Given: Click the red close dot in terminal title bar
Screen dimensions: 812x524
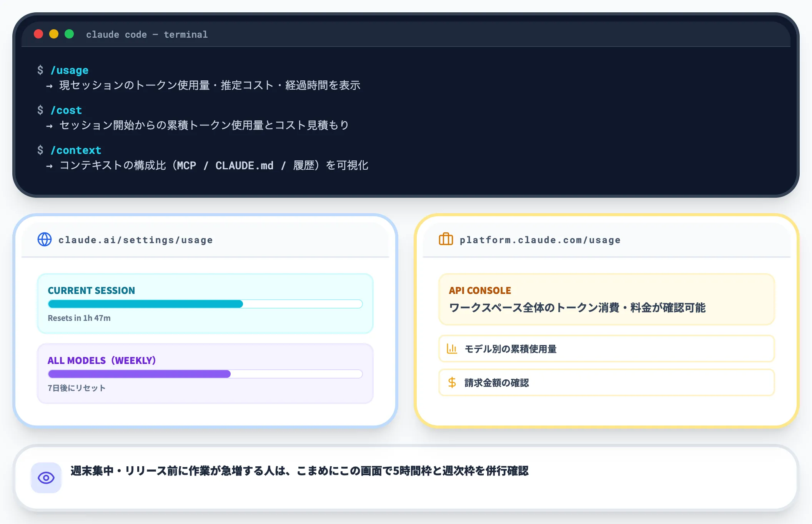Looking at the screenshot, I should 38,34.
